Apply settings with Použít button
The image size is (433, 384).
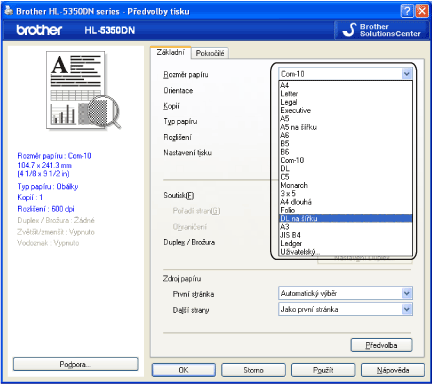[323, 370]
